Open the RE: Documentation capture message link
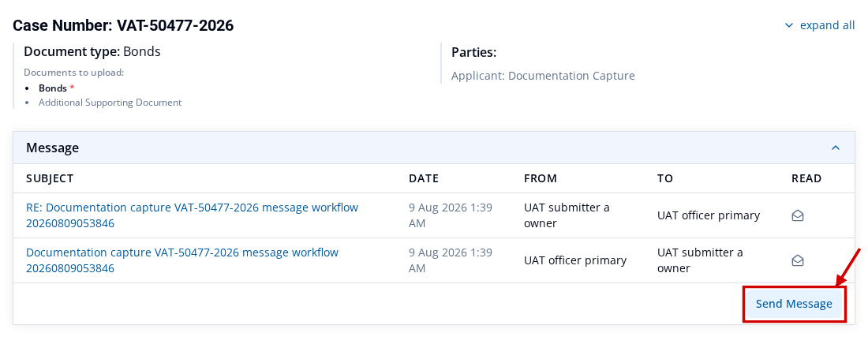 pos(192,215)
